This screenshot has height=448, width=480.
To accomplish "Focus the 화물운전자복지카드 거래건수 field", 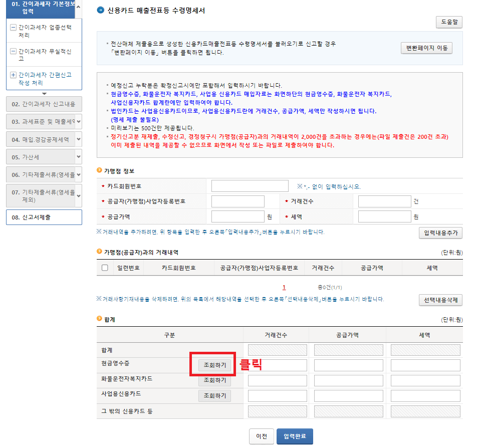I will (x=278, y=381).
